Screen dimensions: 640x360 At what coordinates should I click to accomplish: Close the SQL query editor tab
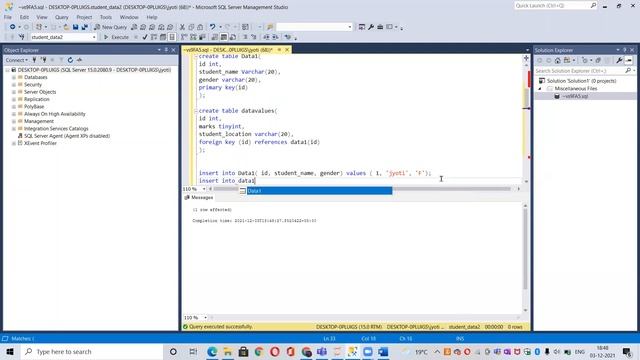coord(287,50)
